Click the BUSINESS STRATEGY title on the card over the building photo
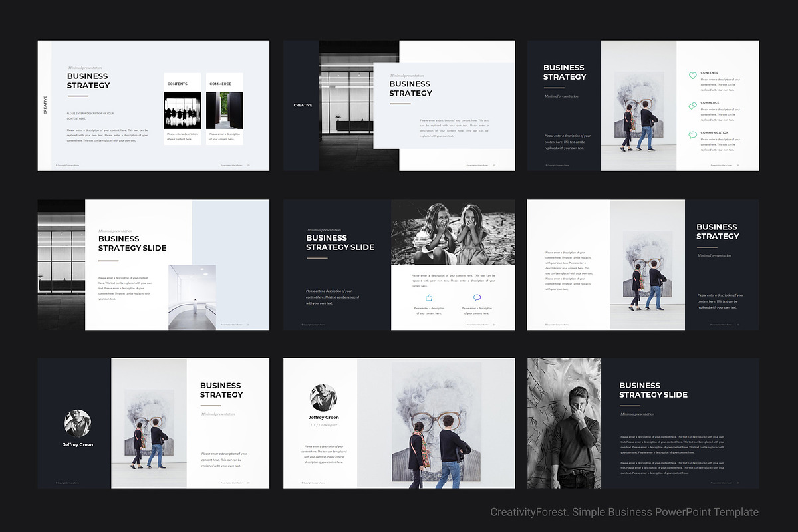Screen dimensions: 798x532 click(410, 88)
